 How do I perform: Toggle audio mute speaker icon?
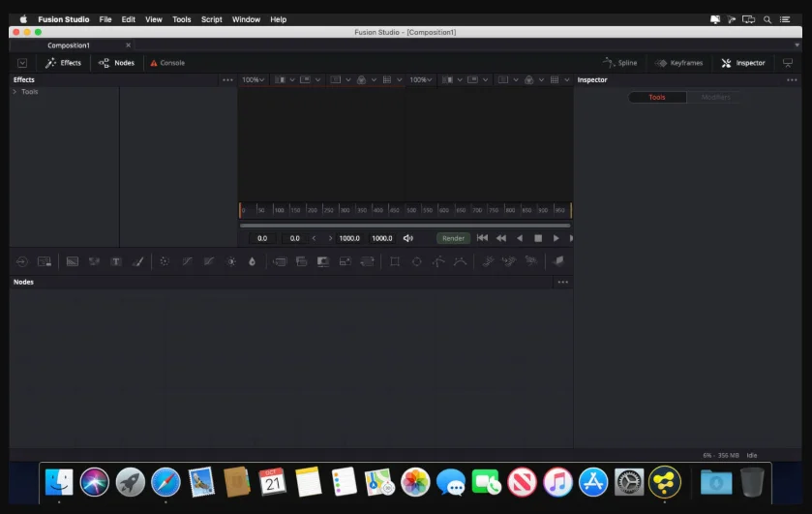(x=408, y=238)
